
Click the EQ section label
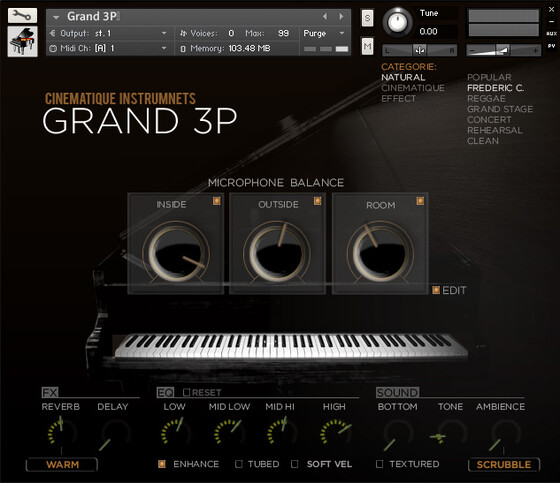tap(165, 393)
